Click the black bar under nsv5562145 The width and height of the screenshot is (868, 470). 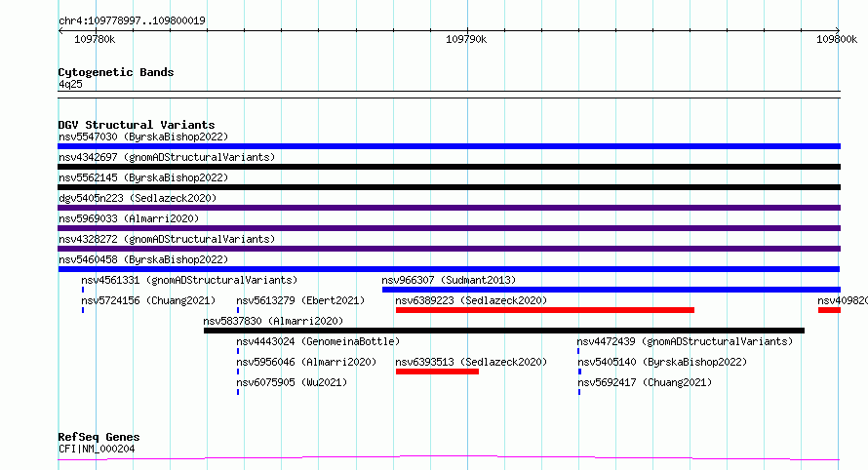click(x=449, y=187)
